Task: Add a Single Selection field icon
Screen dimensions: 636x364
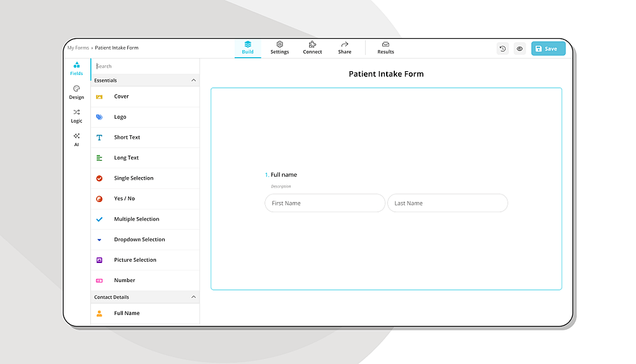Action: point(99,179)
